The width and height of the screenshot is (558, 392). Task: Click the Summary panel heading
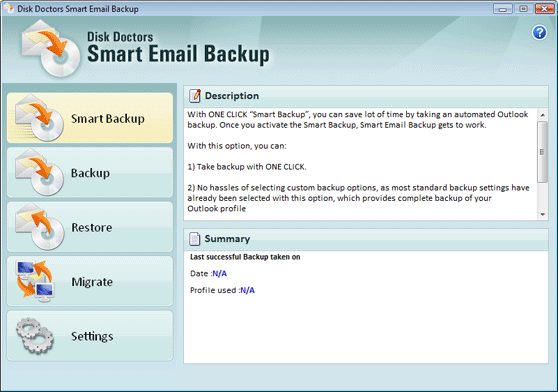click(227, 239)
